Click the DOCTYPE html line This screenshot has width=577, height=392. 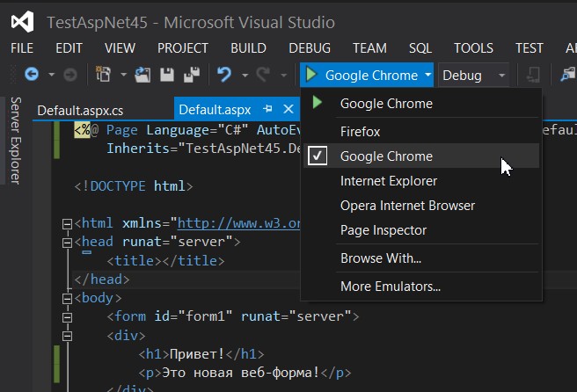[134, 186]
